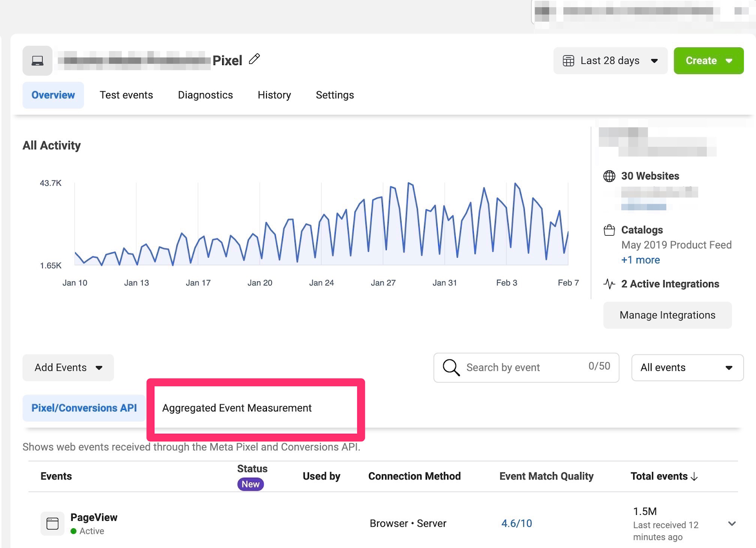Image resolution: width=756 pixels, height=548 pixels.
Task: Click the pencil edit icon beside Pixel name
Action: coord(254,59)
